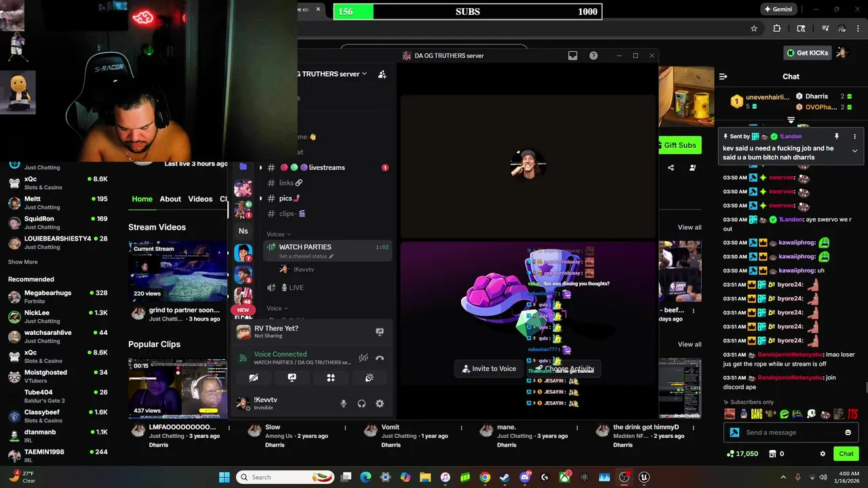Viewport: 868px width, 488px height.
Task: Open options for the Slow clip
Action: click(345, 428)
